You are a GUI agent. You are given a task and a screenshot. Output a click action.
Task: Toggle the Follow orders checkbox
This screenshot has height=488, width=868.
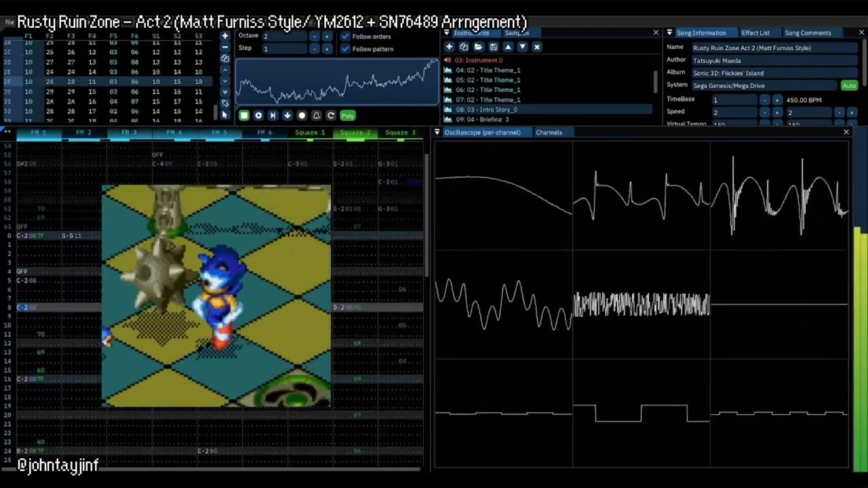pos(345,36)
